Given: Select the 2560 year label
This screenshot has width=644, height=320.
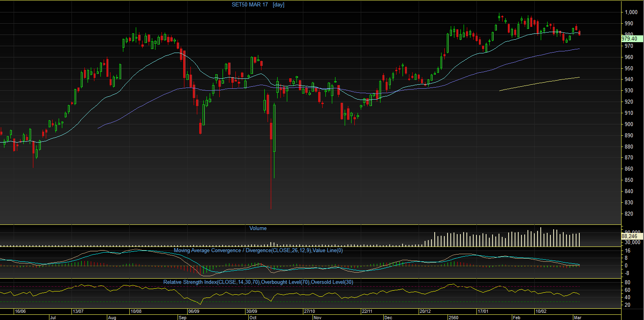Looking at the screenshot, I should click(x=453, y=318).
